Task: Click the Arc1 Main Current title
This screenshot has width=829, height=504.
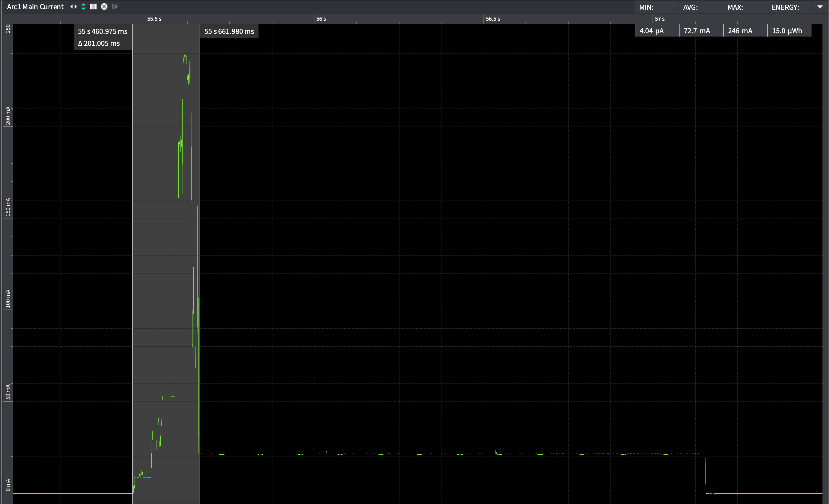Action: [35, 7]
